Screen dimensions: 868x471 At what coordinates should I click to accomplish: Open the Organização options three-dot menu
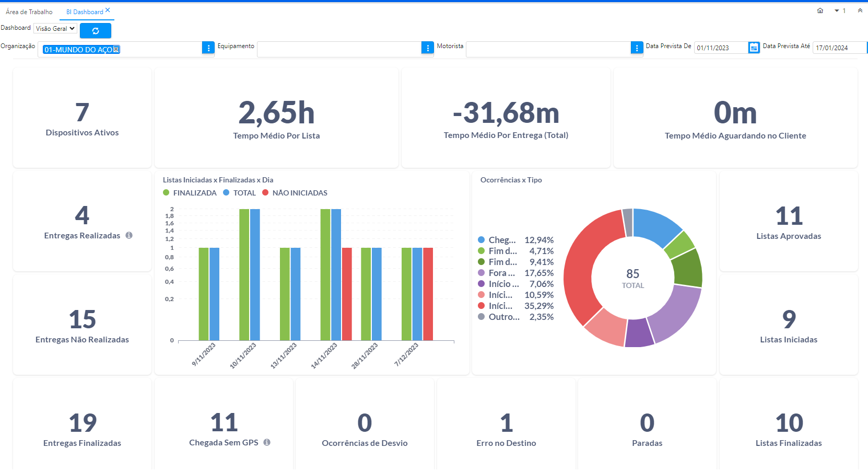208,48
